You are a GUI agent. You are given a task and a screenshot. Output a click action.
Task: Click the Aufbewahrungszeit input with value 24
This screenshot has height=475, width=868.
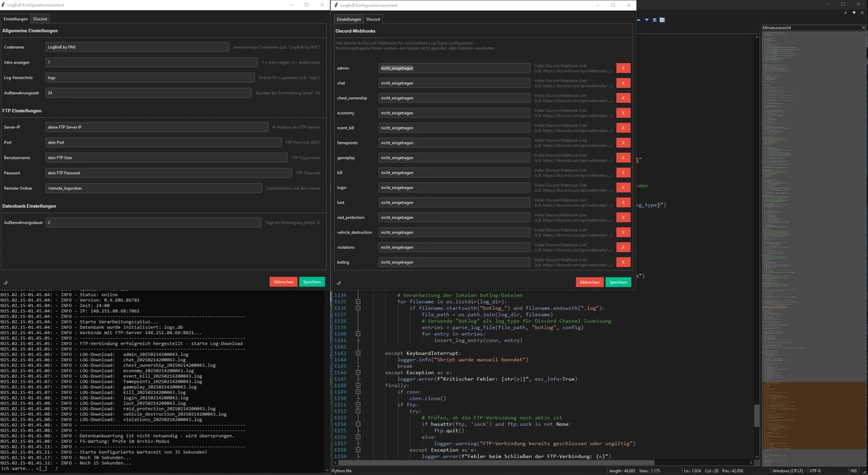click(149, 93)
